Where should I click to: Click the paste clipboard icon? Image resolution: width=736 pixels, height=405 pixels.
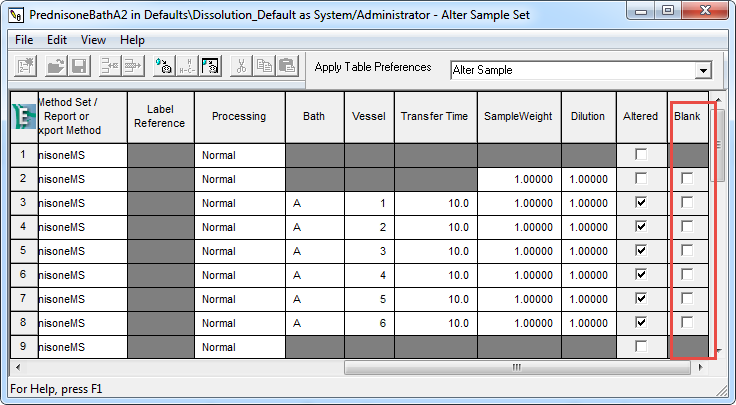287,66
